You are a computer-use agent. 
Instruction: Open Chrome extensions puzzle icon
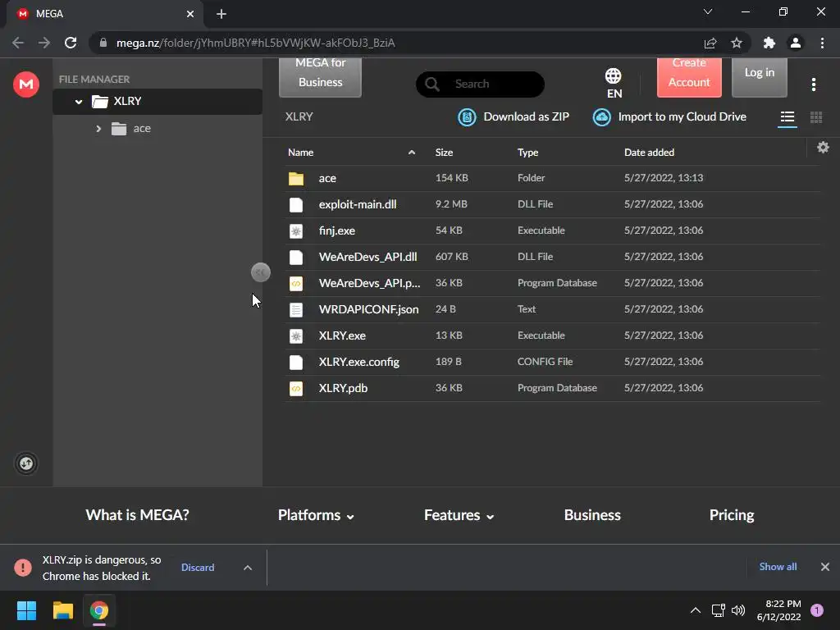tap(769, 43)
